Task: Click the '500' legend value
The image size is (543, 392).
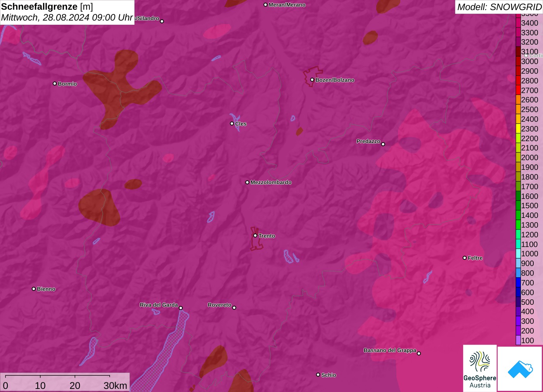Action: pyautogui.click(x=527, y=302)
